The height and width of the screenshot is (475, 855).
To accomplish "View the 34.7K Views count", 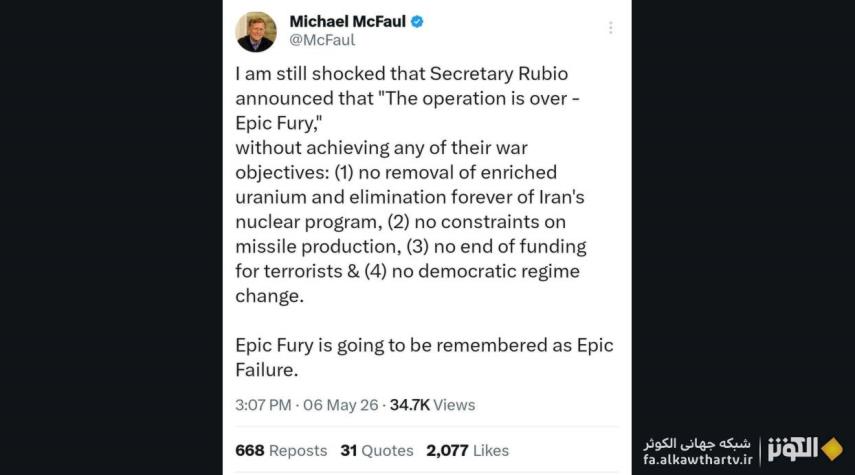I will pyautogui.click(x=432, y=405).
